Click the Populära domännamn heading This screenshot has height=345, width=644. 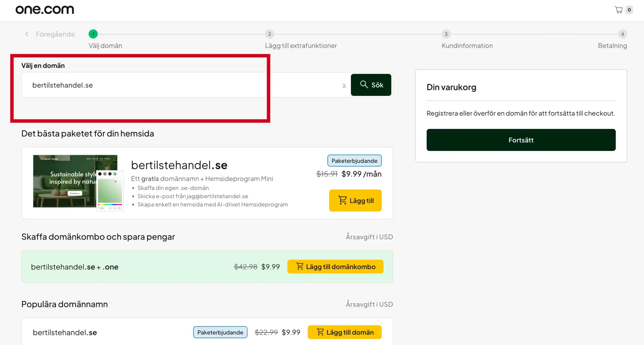64,304
